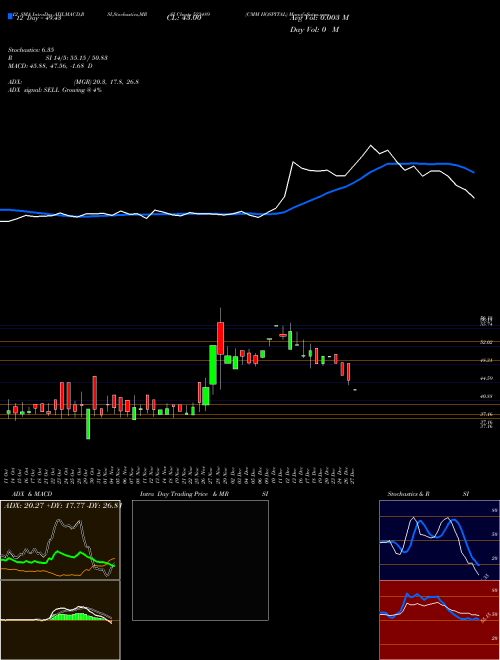This screenshot has height=660, width=500.
Task: Click the 'Avg Vol: 0.003 M' label
Action: pos(319,18)
